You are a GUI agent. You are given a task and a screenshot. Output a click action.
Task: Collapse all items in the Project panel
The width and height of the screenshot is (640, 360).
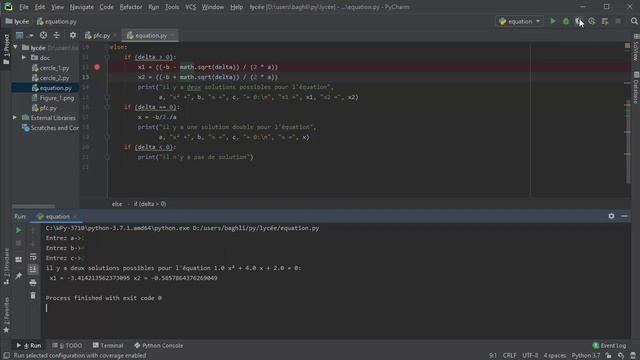pyautogui.click(x=56, y=36)
